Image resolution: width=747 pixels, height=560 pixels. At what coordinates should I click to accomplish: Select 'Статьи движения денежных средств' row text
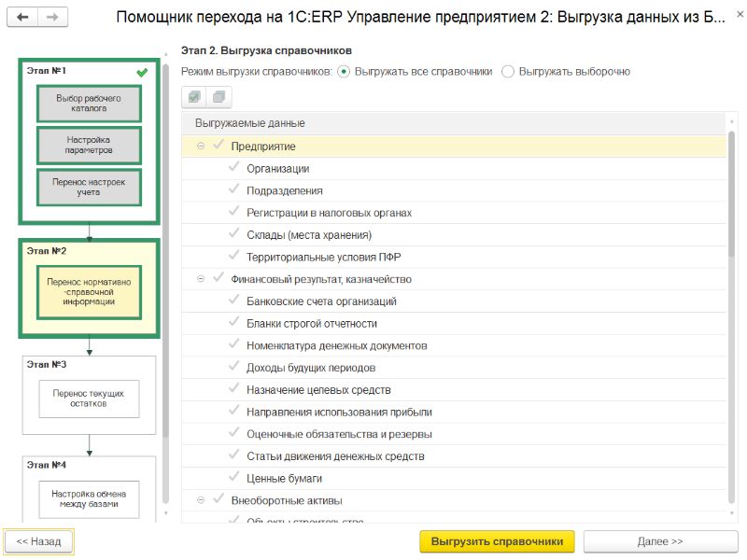(x=335, y=456)
